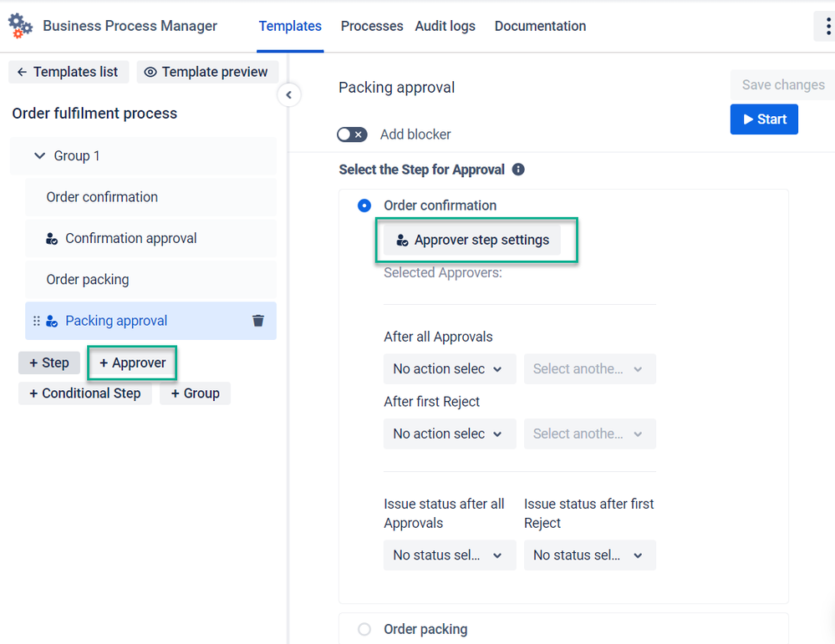
Task: Open the vertical three-dots menu
Action: tap(827, 26)
